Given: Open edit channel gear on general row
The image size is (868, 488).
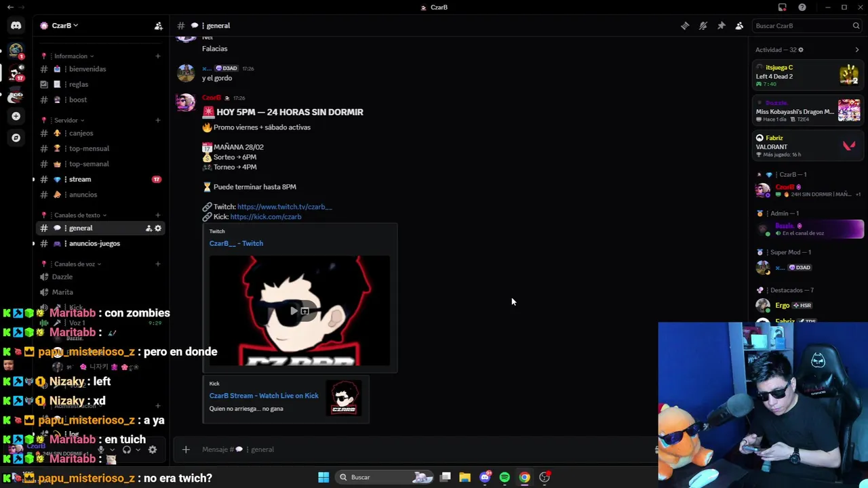Looking at the screenshot, I should [158, 228].
